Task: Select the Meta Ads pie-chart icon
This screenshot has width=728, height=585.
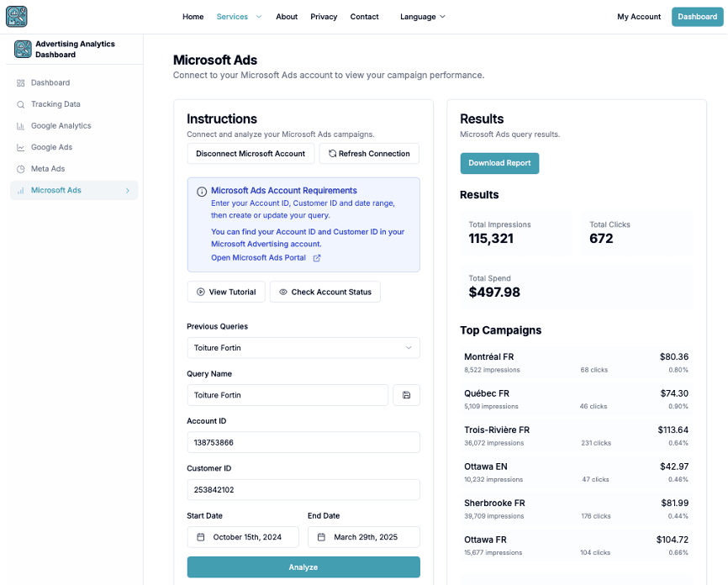Action: coord(20,168)
